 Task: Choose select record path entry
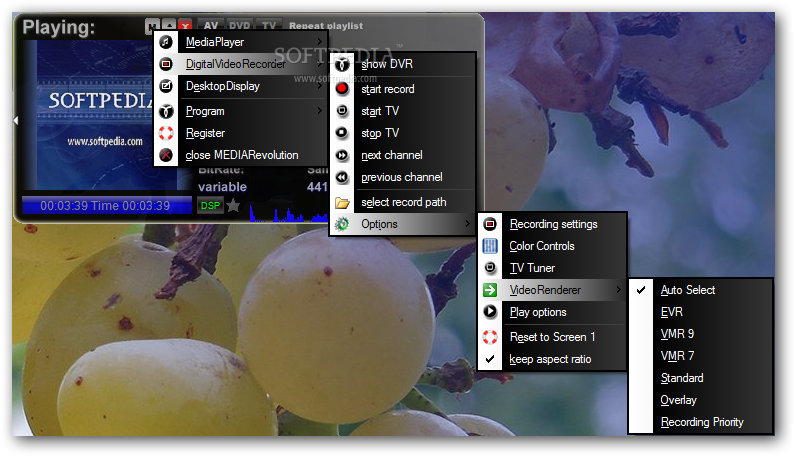(x=403, y=202)
